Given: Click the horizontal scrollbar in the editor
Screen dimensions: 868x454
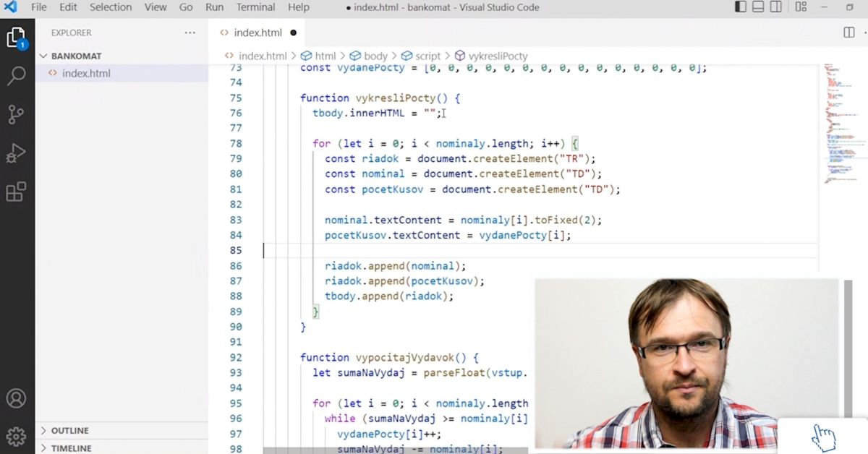Looking at the screenshot, I should (398, 450).
